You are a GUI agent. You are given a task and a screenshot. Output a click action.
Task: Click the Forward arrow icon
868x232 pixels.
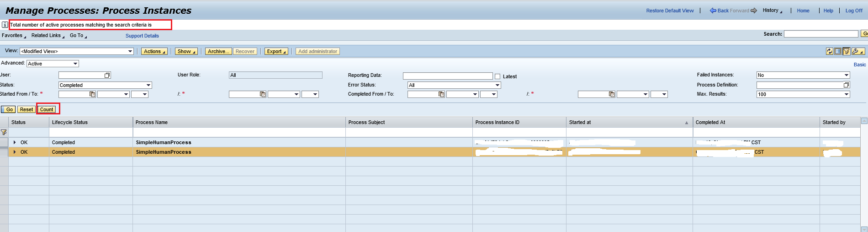754,11
